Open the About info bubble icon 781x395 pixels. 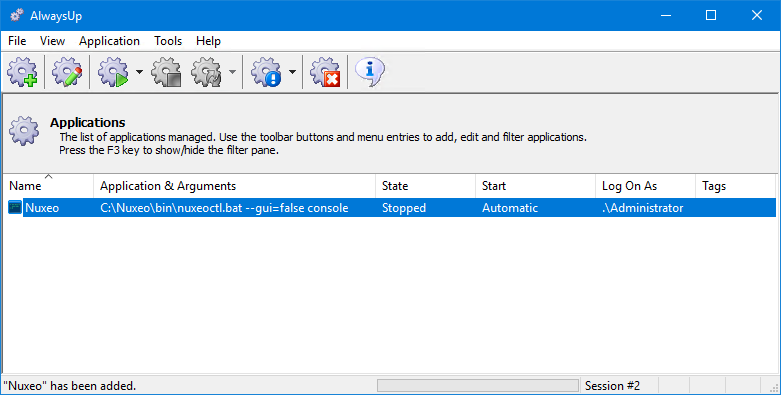370,73
